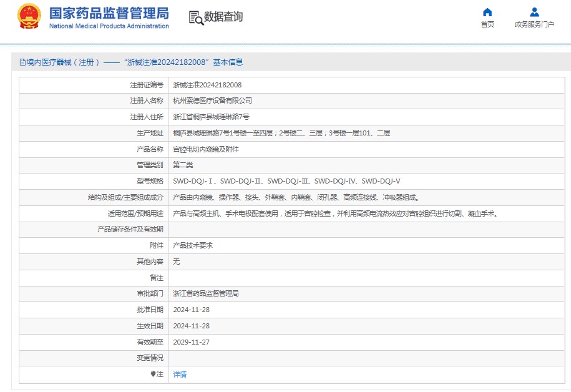Select 产品技术要求 attachment value

point(193,245)
